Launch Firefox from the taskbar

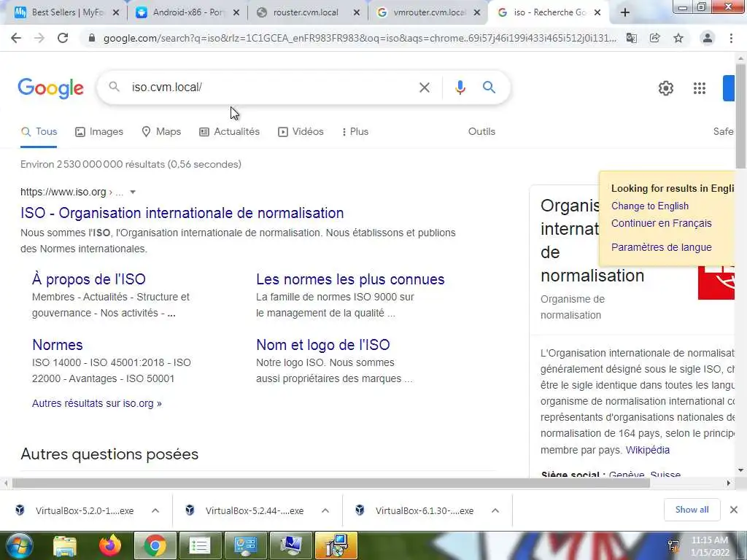(x=110, y=545)
